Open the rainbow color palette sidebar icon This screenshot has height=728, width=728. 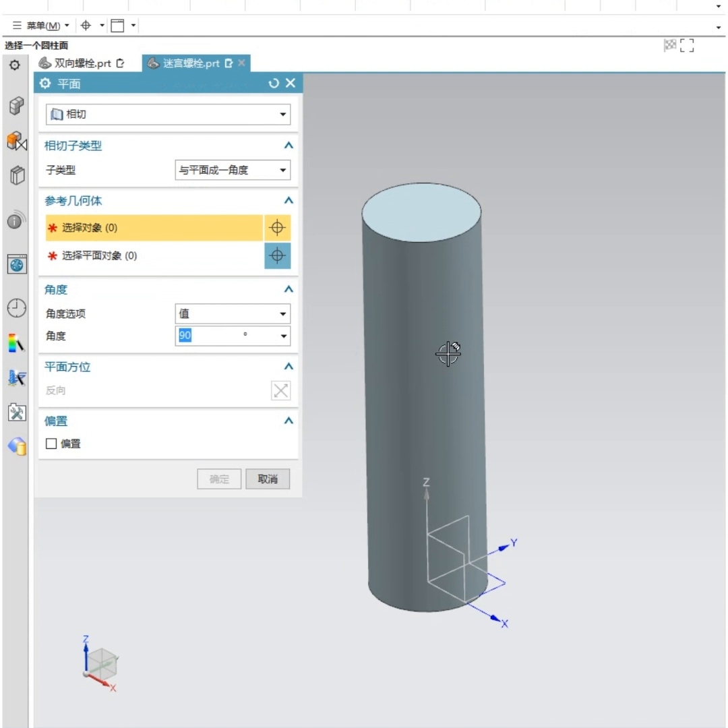click(x=16, y=343)
